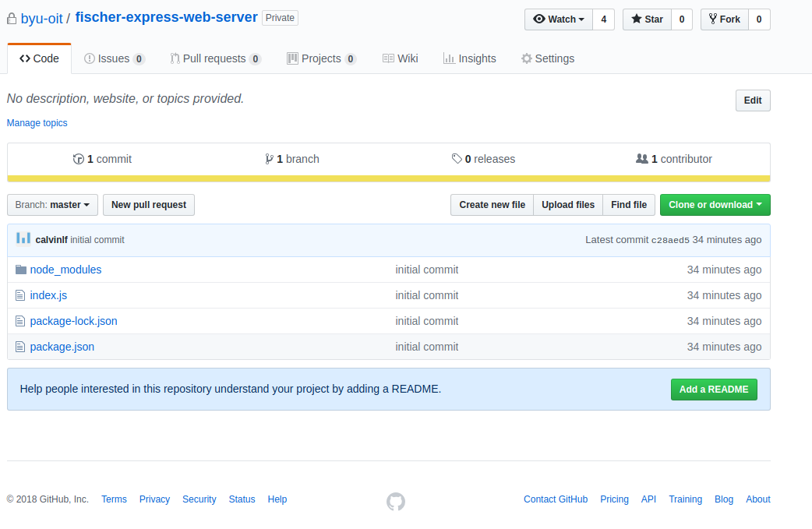Click the node_modules folder icon
Viewport: 812px width, 529px height.
pyautogui.click(x=21, y=270)
